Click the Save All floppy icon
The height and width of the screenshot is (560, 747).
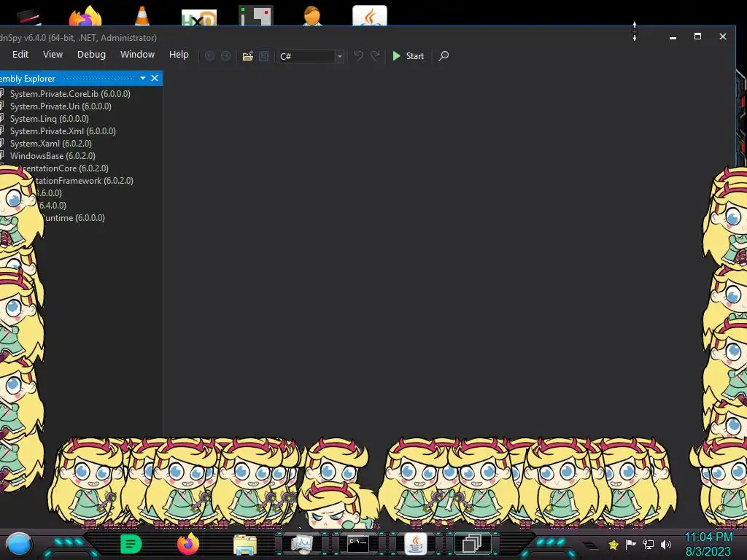click(x=264, y=56)
